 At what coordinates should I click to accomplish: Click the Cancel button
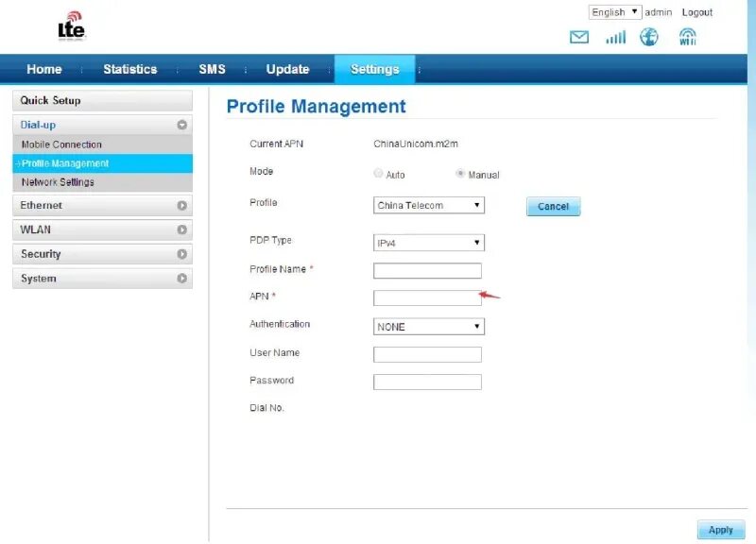click(553, 206)
